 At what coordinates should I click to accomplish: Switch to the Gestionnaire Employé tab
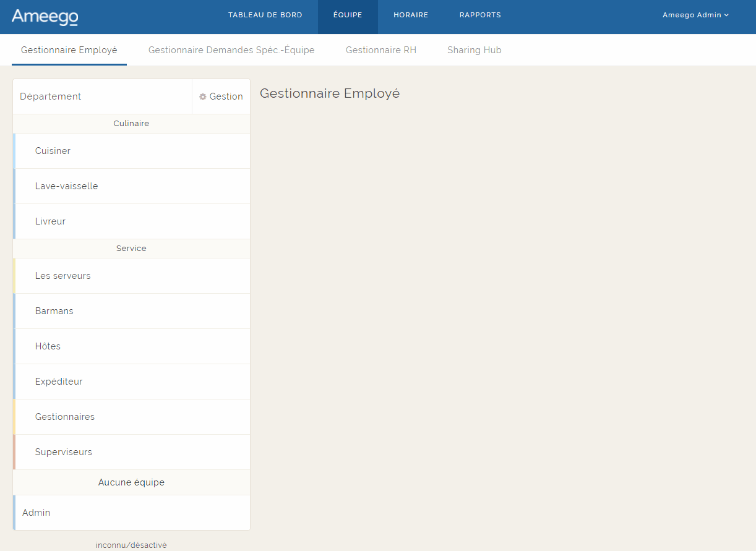click(69, 51)
